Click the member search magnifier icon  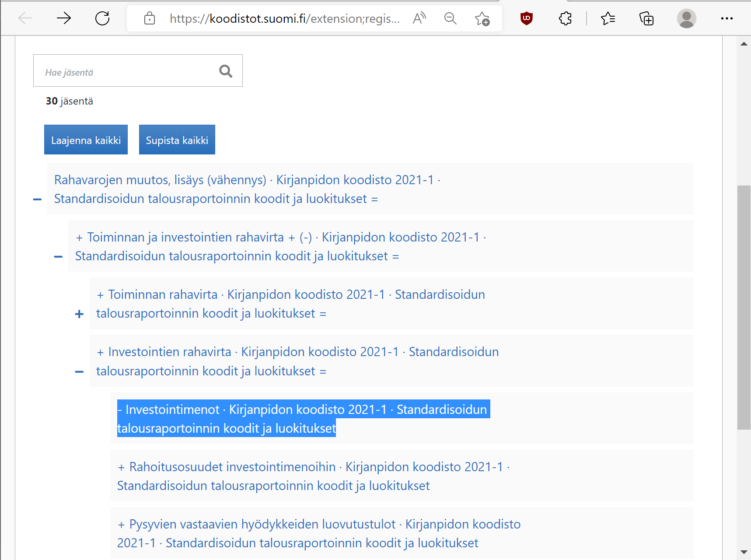(226, 71)
